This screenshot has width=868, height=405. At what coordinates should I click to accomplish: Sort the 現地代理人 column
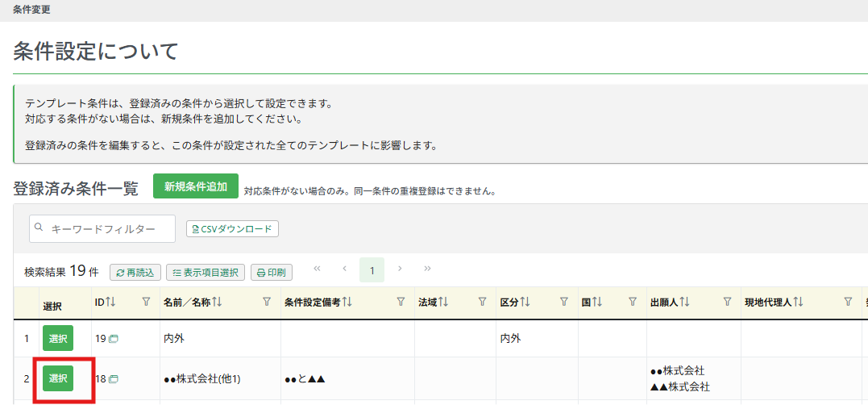pyautogui.click(x=798, y=302)
